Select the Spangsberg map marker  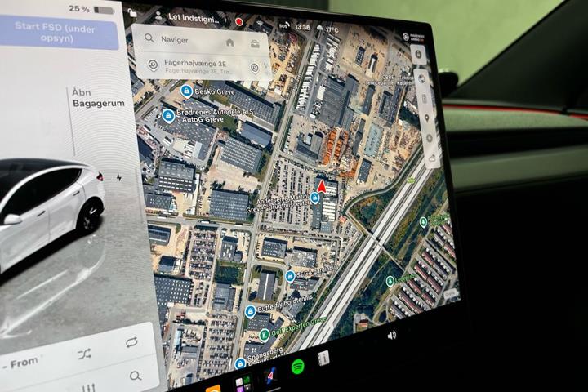pos(240,363)
